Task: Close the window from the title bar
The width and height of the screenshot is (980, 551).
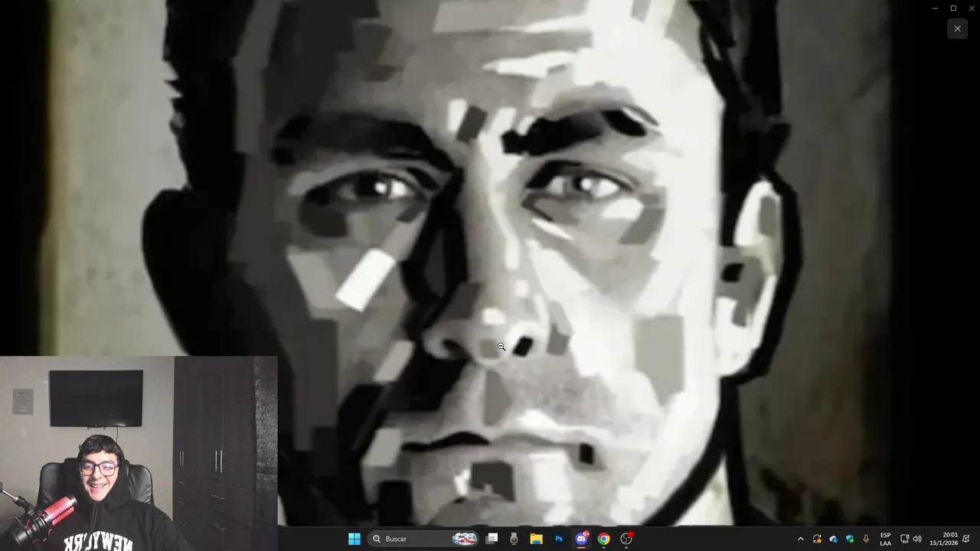Action: [x=971, y=8]
